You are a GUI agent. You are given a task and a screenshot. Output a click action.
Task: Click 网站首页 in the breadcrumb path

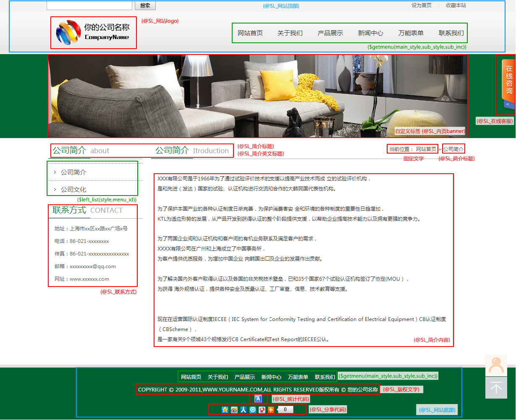426,149
